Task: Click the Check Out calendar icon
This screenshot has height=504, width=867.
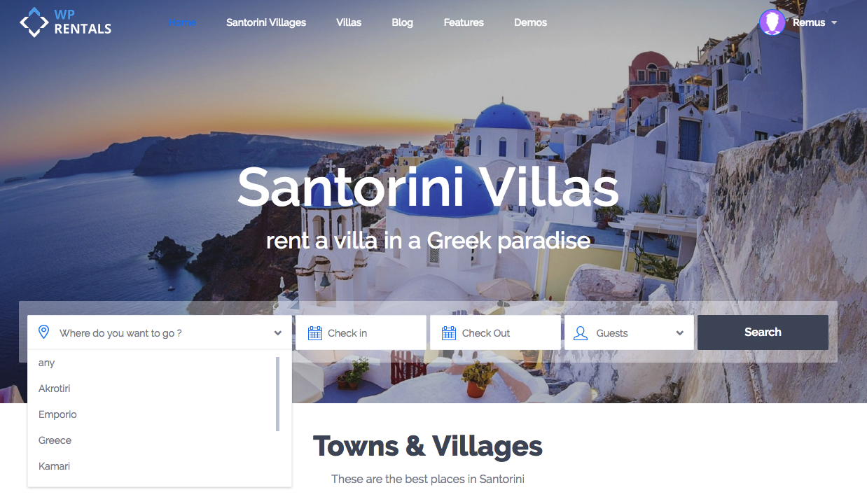Action: (449, 332)
